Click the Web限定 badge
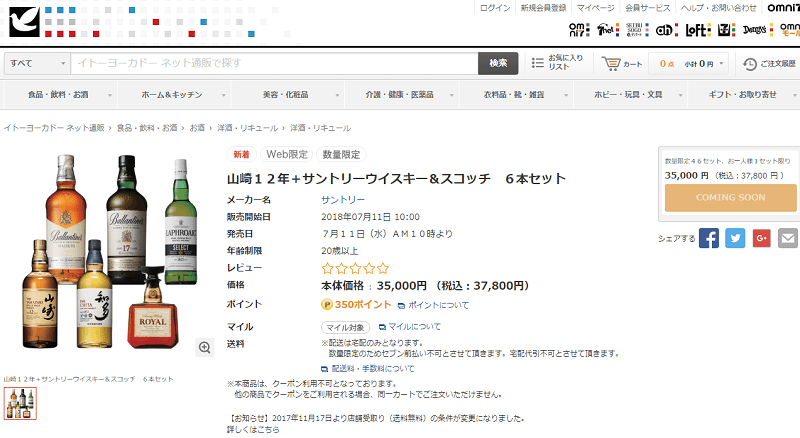The image size is (800, 438). point(287,155)
